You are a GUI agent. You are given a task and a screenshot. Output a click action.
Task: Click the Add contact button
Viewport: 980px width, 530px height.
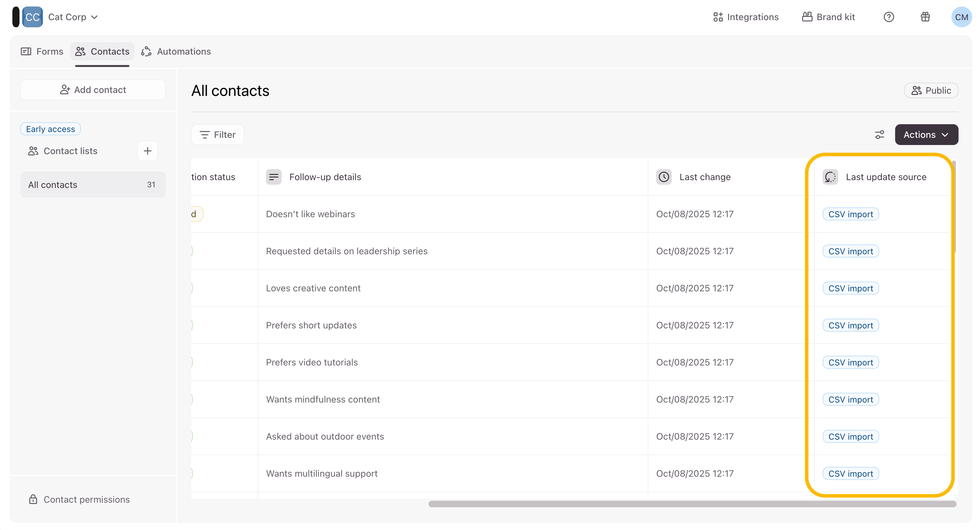93,90
